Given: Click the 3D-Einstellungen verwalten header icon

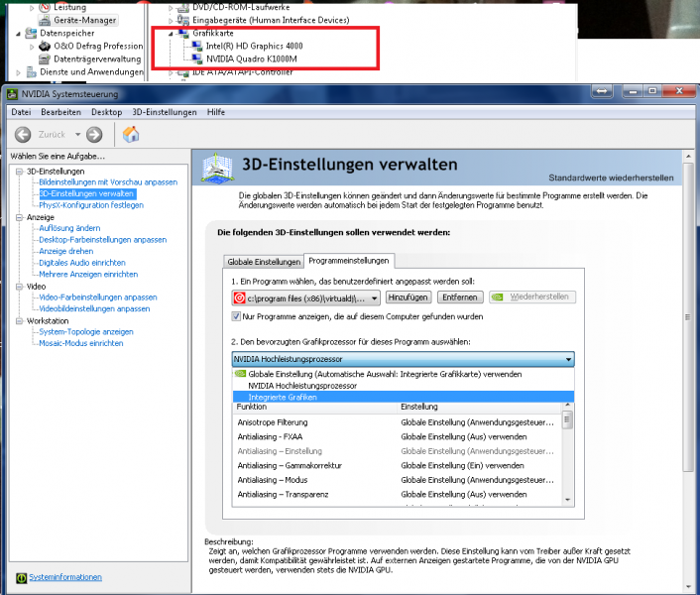Looking at the screenshot, I should coord(217,168).
